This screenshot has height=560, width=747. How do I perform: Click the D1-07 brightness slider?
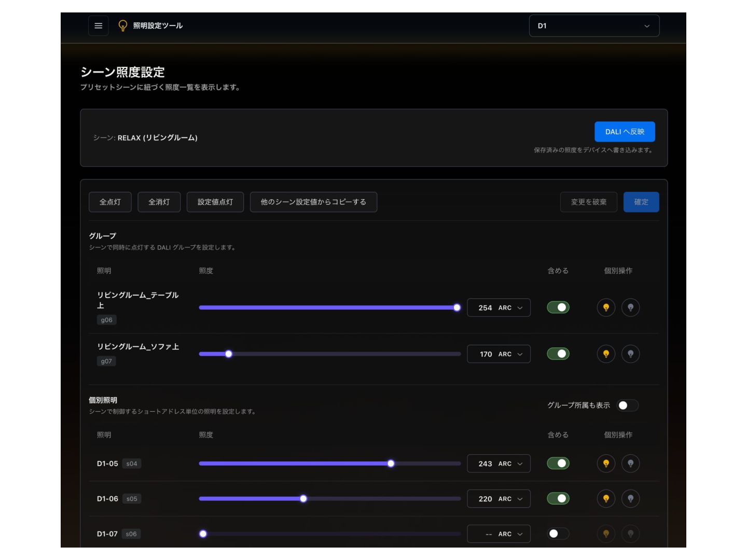(330, 534)
